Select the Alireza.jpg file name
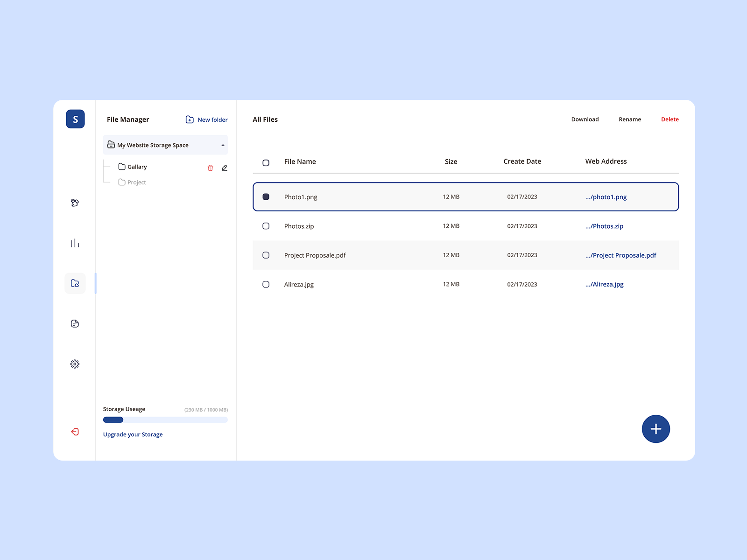This screenshot has width=747, height=560. [x=299, y=285]
